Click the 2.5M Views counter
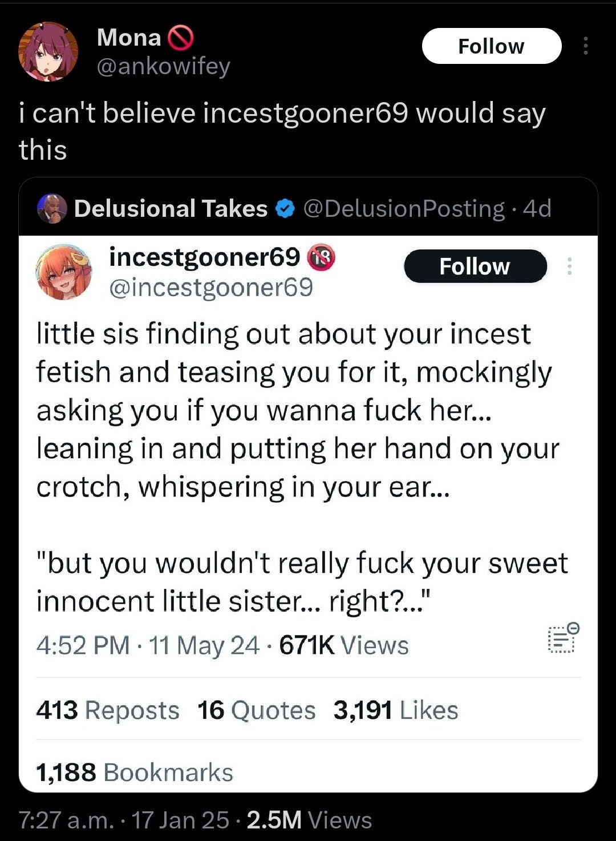 coord(309,820)
